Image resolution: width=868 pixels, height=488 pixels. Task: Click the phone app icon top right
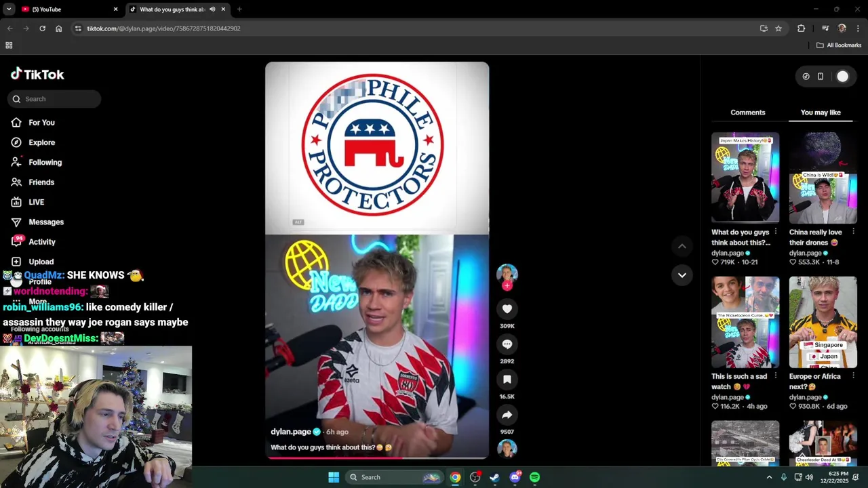click(x=820, y=77)
